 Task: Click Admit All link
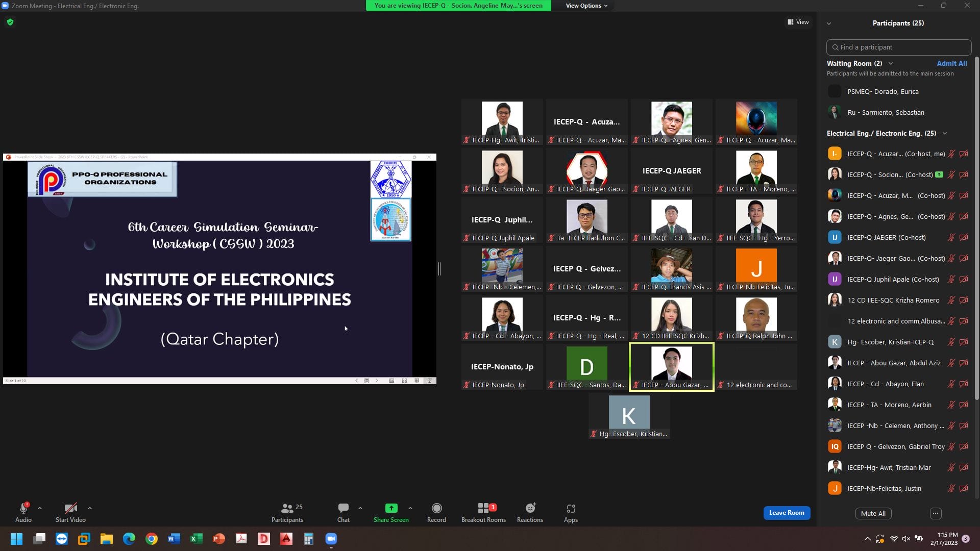[x=951, y=63]
